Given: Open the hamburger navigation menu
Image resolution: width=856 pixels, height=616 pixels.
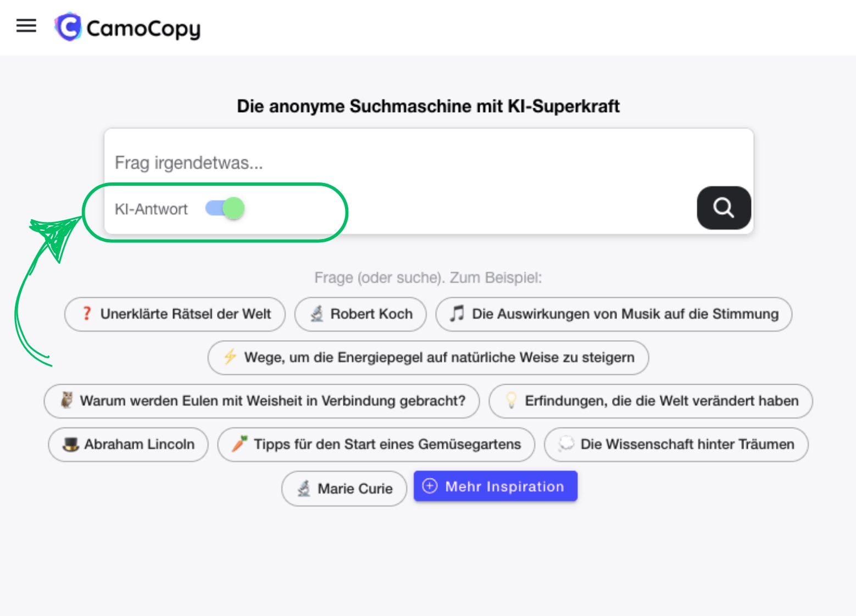Looking at the screenshot, I should pos(26,26).
